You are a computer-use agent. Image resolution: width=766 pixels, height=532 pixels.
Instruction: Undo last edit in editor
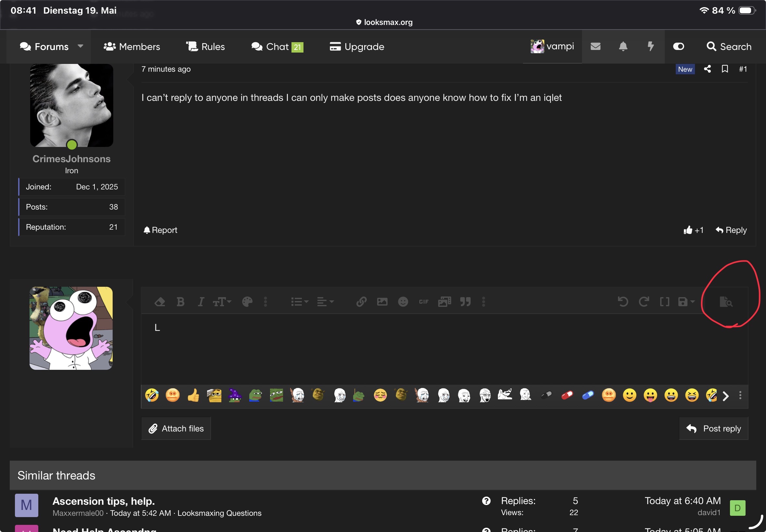pos(623,302)
